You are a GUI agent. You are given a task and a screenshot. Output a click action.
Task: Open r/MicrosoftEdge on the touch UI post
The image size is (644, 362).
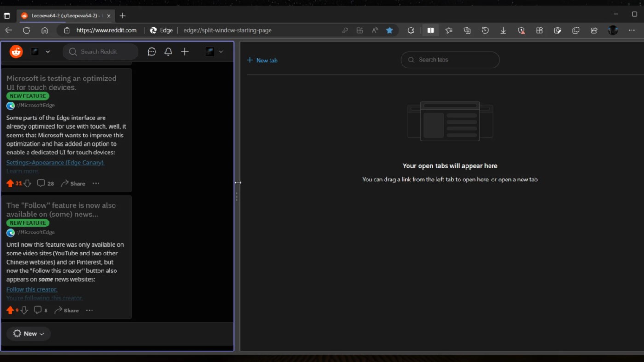click(x=35, y=105)
